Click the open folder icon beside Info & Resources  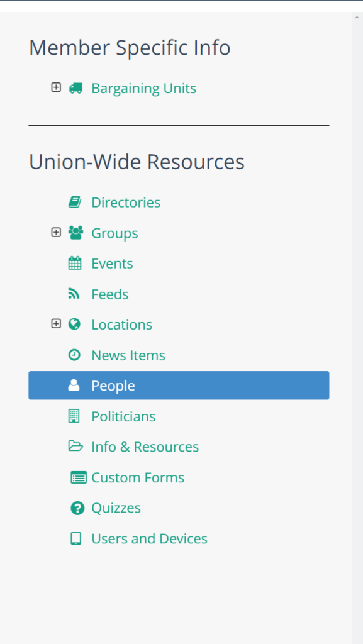[75, 446]
